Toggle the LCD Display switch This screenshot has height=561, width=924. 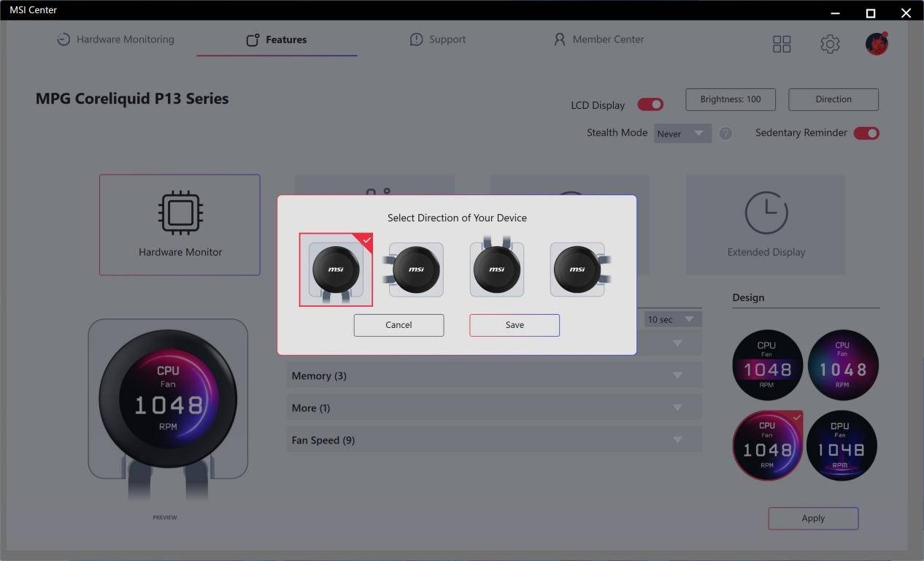(650, 104)
